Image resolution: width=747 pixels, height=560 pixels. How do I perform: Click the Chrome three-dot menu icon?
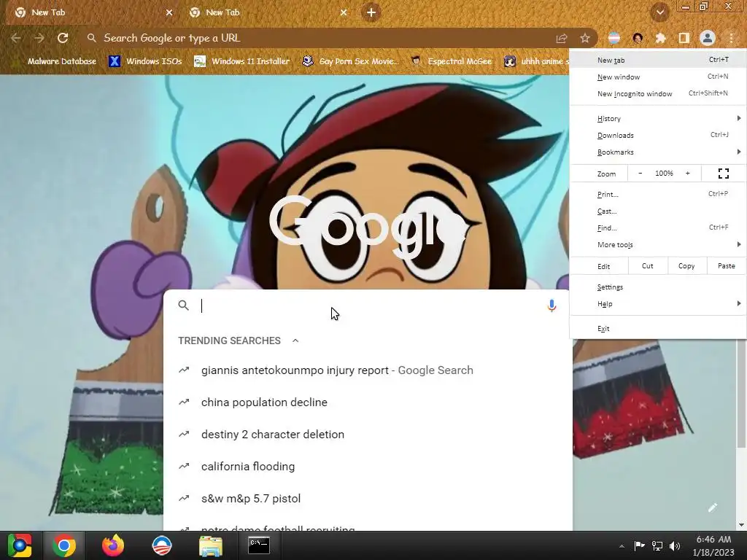[x=731, y=38]
